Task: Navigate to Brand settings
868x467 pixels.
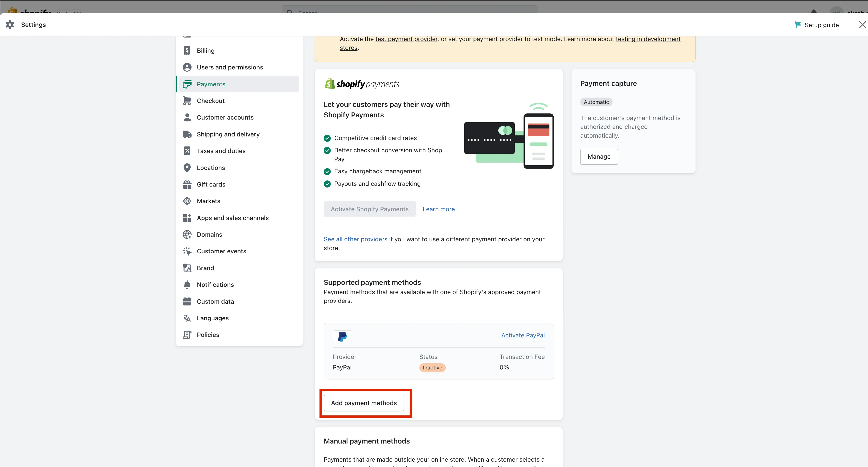Action: 239,268
